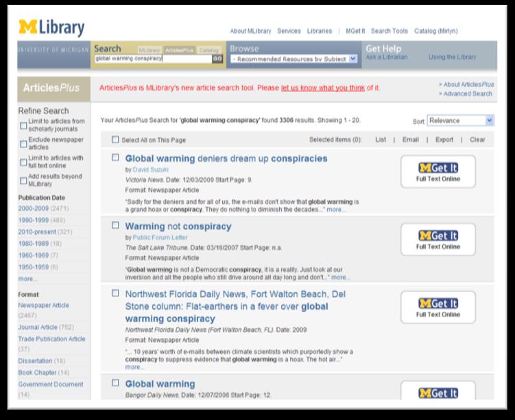515x420 pixels.
Task: Tick checkbox for Warming not conspiracy article
Action: (x=115, y=225)
